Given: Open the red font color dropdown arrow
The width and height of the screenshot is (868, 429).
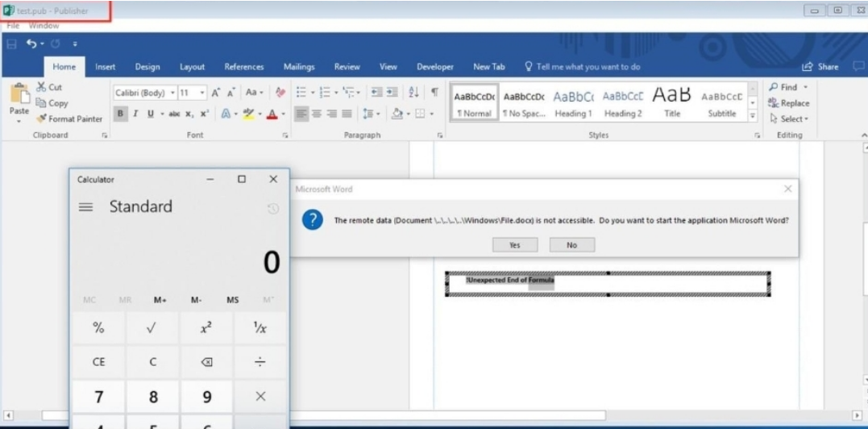Looking at the screenshot, I should [284, 115].
